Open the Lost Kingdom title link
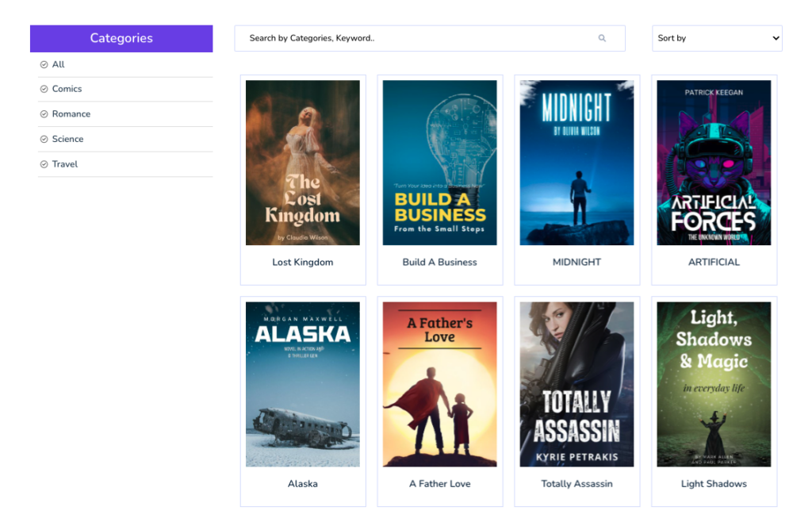Screen dimensions: 812x530 coord(302,262)
